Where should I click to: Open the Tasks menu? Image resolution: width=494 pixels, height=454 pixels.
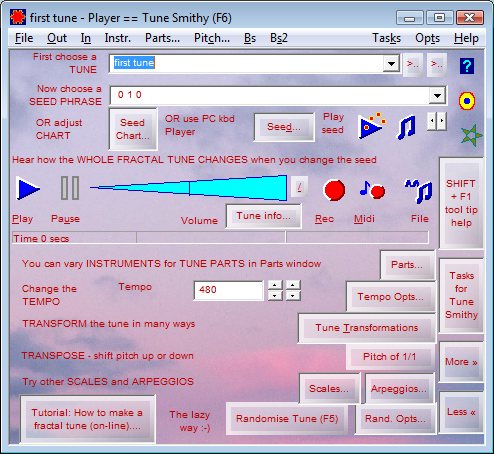click(386, 38)
